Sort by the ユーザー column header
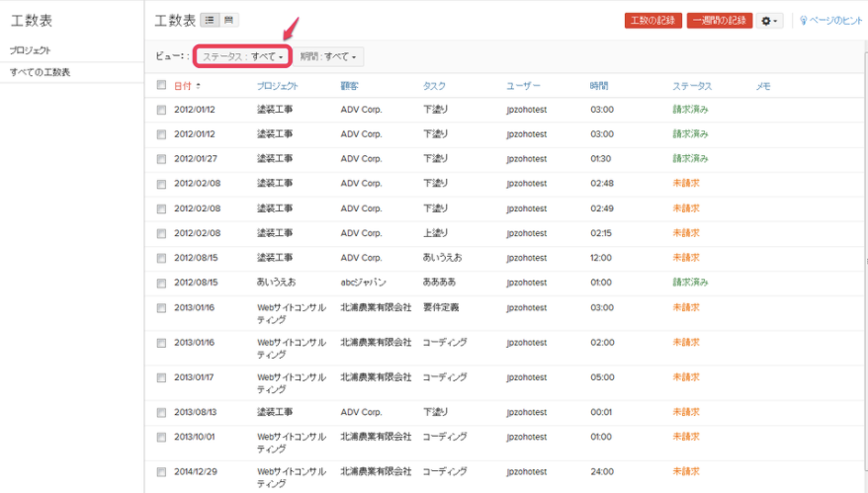Image resolution: width=868 pixels, height=493 pixels. (523, 86)
